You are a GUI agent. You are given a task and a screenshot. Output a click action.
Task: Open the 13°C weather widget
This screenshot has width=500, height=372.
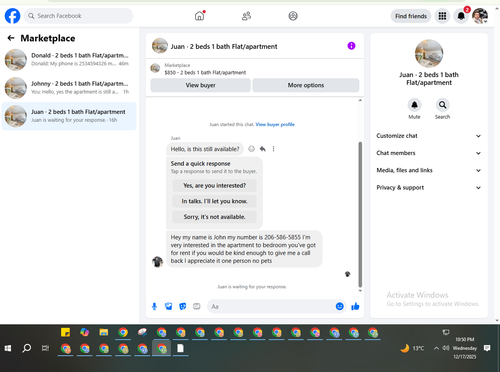412,348
